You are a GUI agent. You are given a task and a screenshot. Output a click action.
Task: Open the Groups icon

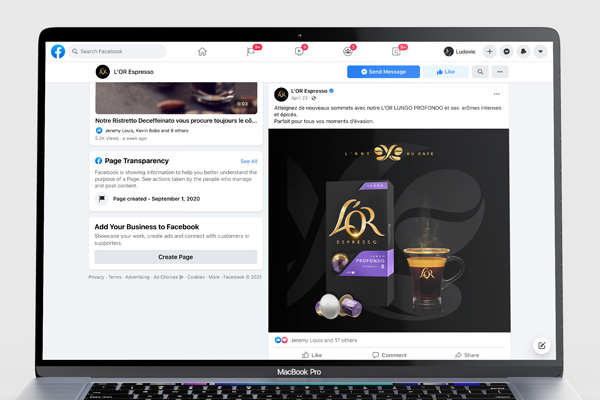pos(347,51)
